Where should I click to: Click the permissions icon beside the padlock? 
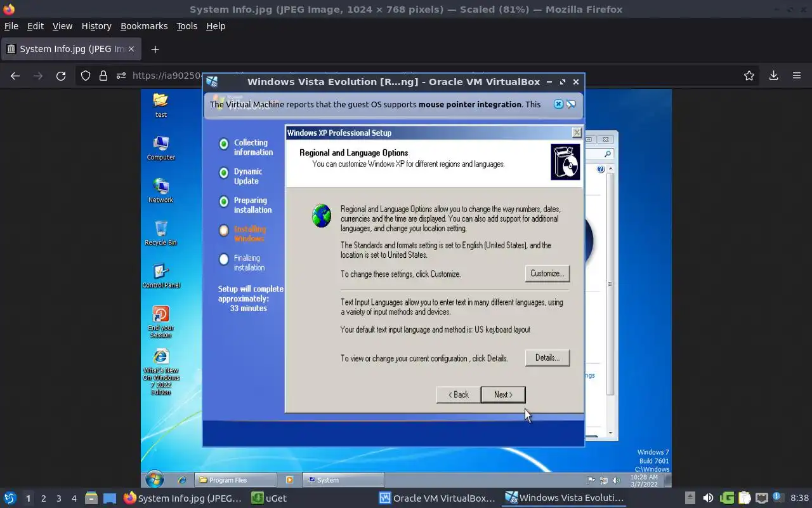(121, 76)
